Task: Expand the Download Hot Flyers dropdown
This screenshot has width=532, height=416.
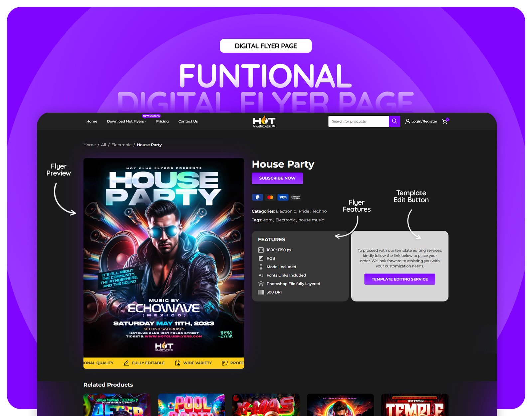Action: pyautogui.click(x=126, y=121)
